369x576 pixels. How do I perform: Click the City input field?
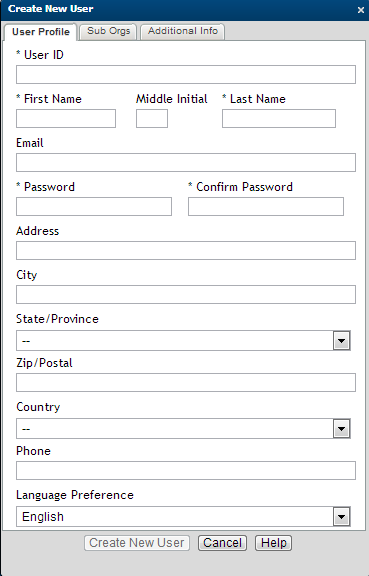click(186, 295)
